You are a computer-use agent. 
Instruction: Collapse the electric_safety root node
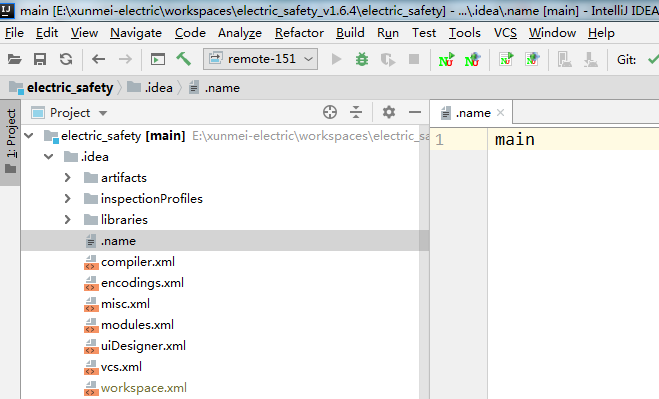pyautogui.click(x=29, y=135)
